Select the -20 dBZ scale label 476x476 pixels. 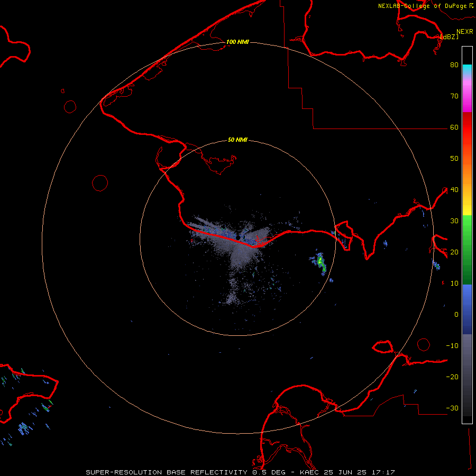[x=452, y=377]
